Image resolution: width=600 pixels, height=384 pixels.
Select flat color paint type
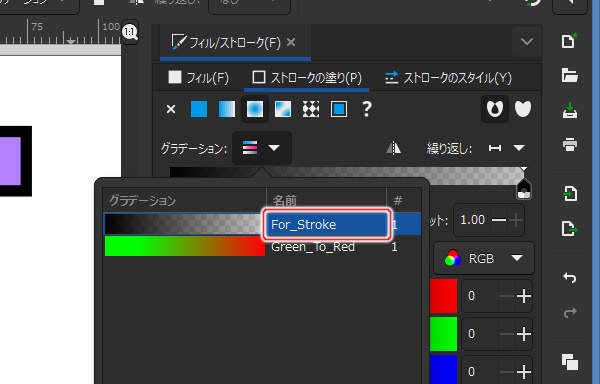click(199, 109)
